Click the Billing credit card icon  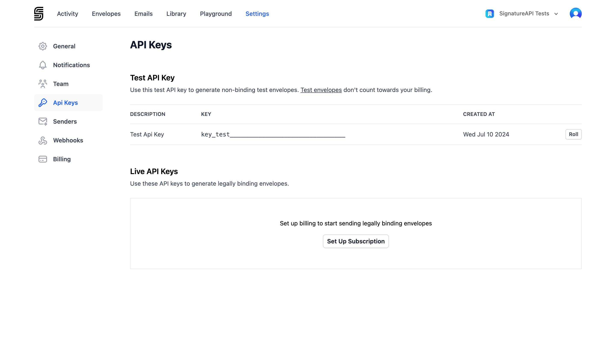(x=43, y=159)
